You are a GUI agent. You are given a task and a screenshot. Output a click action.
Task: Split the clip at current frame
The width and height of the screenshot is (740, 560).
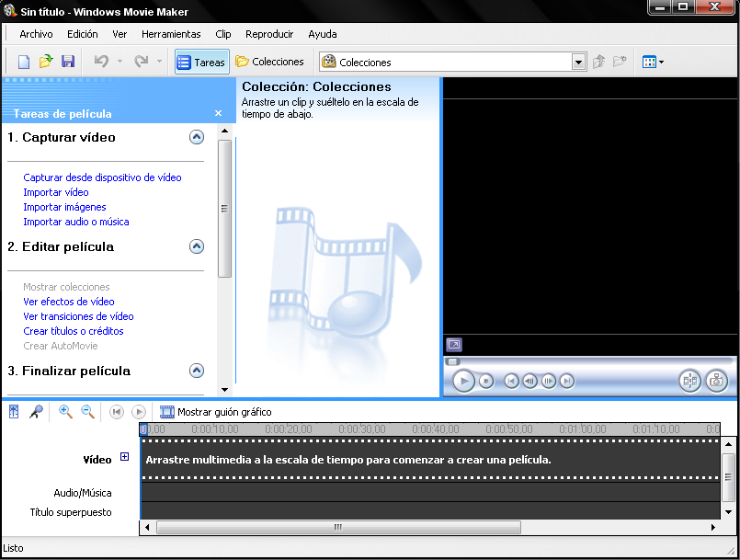click(690, 380)
